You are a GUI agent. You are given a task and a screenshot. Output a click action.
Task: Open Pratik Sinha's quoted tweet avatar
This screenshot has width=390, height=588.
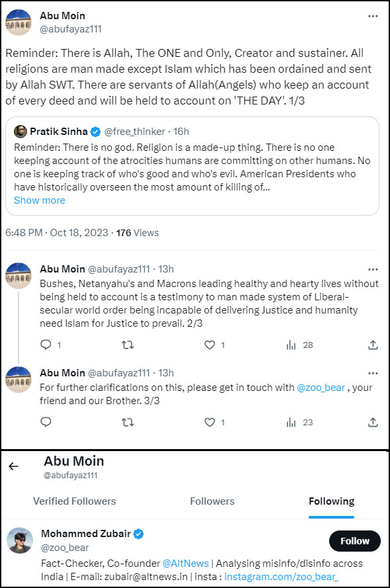[20, 132]
